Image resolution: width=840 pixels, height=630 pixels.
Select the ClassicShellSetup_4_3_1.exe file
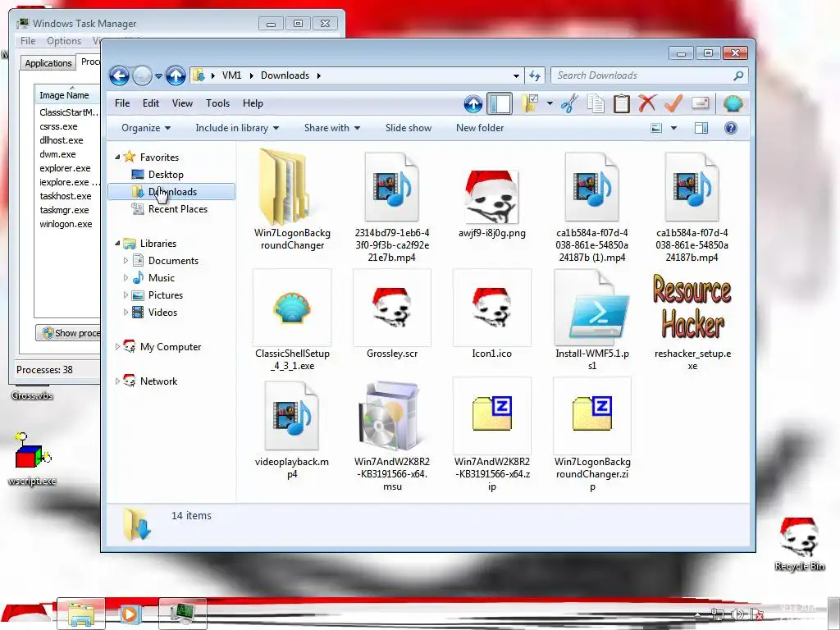(292, 321)
